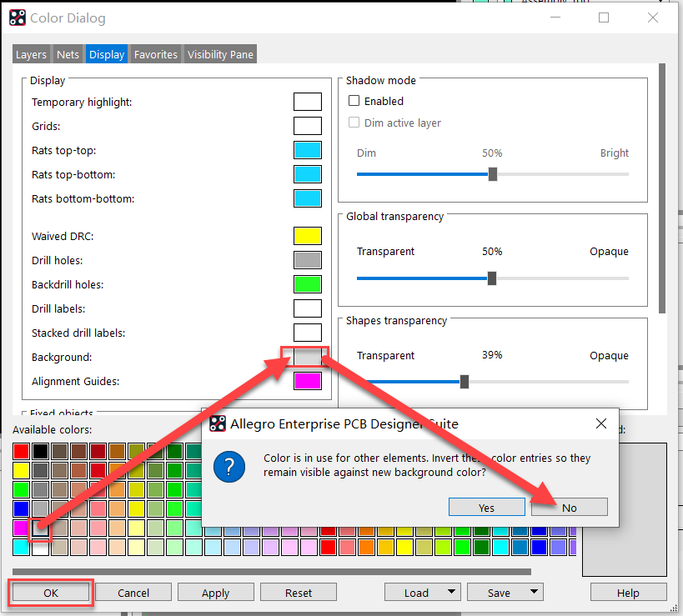Viewport: 683px width, 616px height.
Task: Close the Allegro Enterprise PCB Designer message box
Action: pos(601,423)
